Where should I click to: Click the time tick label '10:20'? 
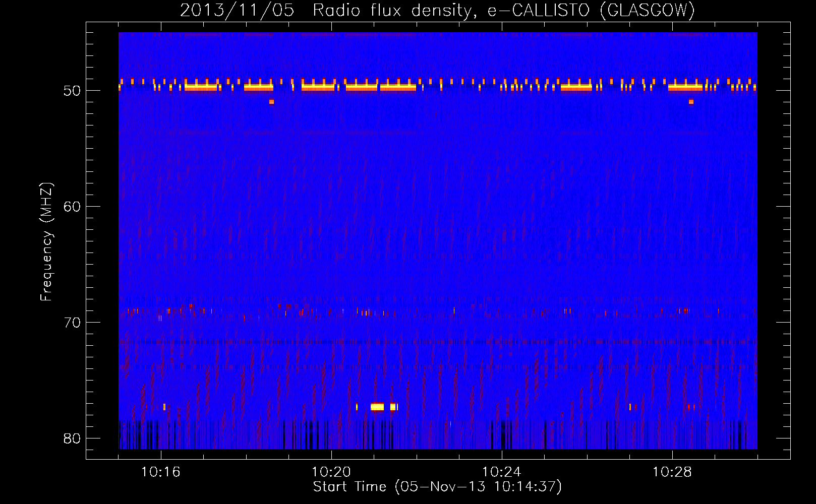(x=331, y=472)
